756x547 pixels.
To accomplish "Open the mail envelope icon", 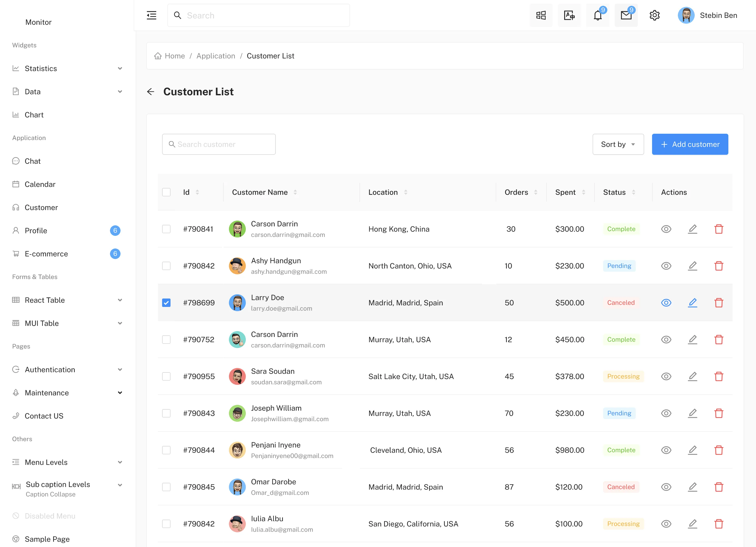I will 626,15.
